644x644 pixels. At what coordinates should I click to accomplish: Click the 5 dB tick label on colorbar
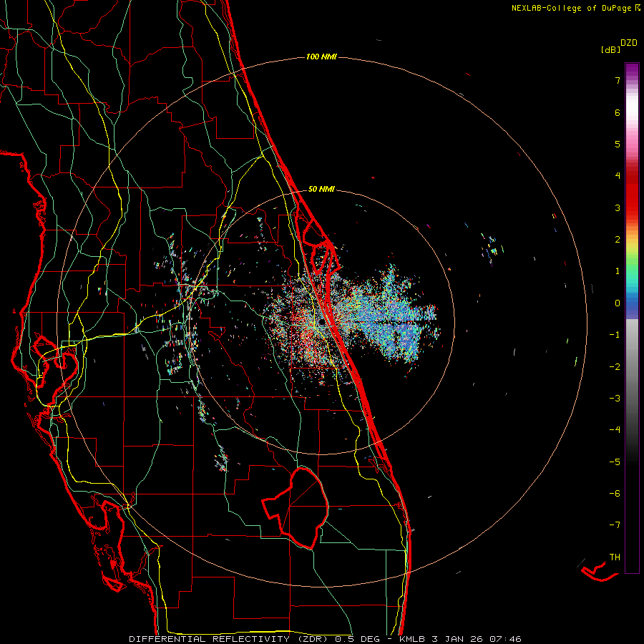point(618,144)
